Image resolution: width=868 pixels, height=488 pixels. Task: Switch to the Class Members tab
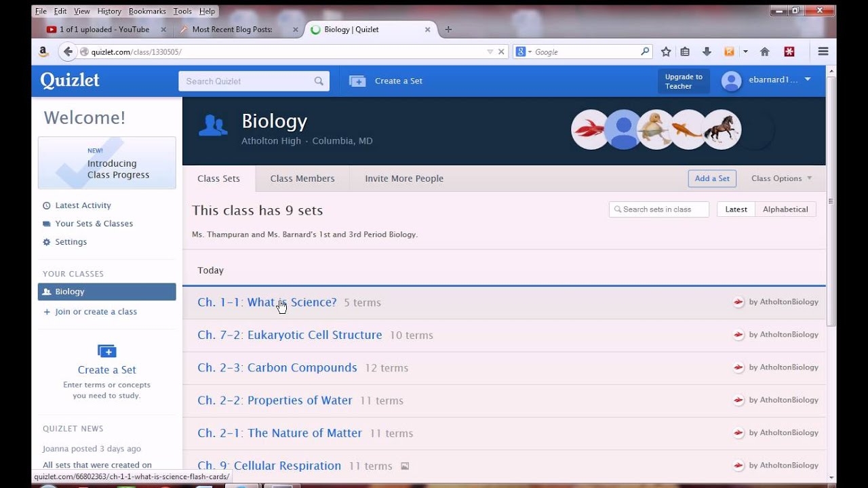tap(302, 178)
